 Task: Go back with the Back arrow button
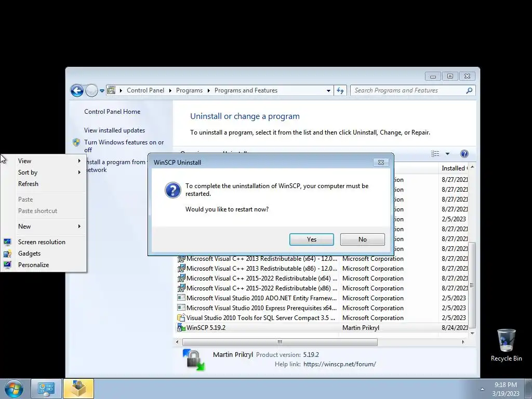click(x=77, y=90)
